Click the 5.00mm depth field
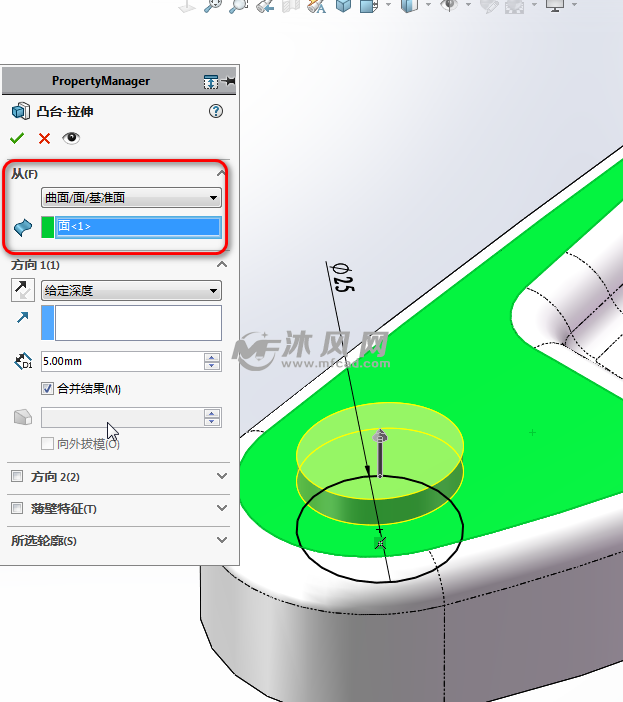The image size is (623, 702). click(122, 361)
